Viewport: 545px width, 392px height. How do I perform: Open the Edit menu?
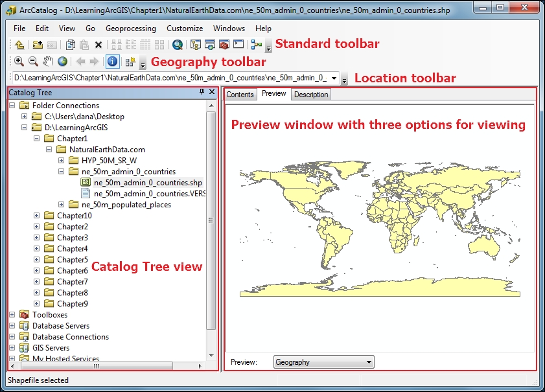(x=42, y=29)
